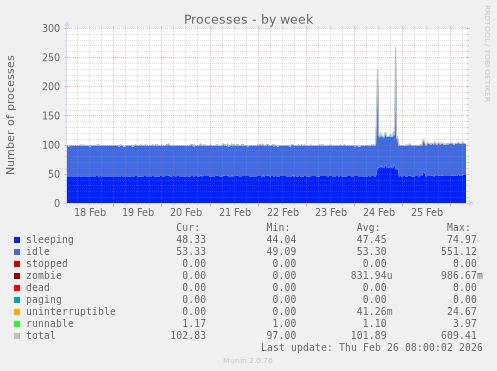Click the '23 Feb' x-axis label
This screenshot has height=371, width=497.
point(331,212)
